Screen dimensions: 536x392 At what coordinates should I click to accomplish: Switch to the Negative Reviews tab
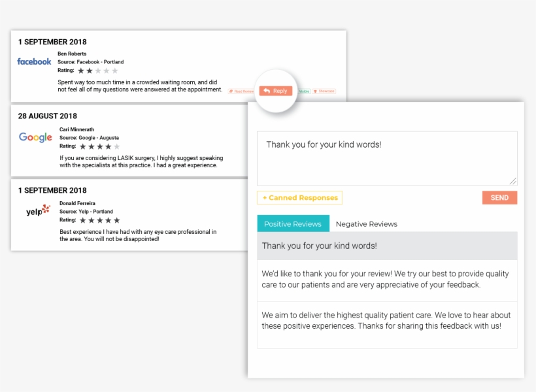[x=368, y=223]
